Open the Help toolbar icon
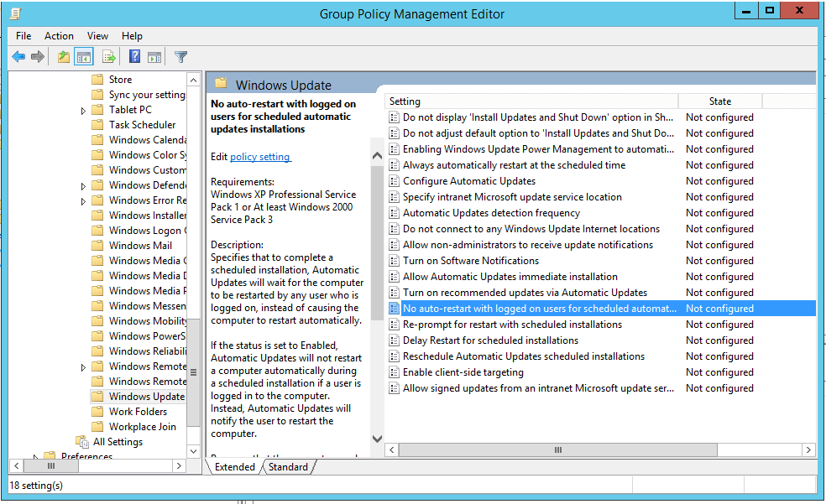The width and height of the screenshot is (826, 504). tap(135, 56)
